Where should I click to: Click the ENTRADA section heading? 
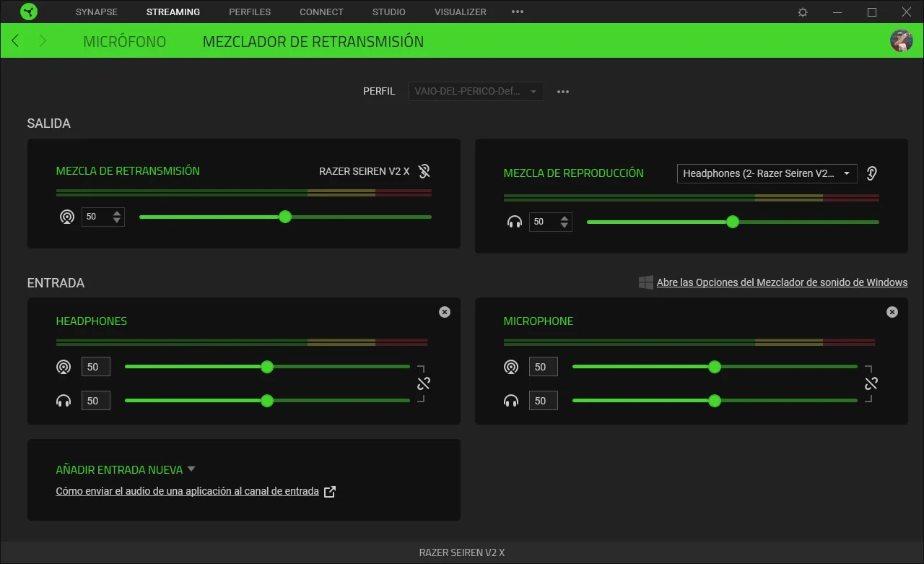click(x=56, y=283)
